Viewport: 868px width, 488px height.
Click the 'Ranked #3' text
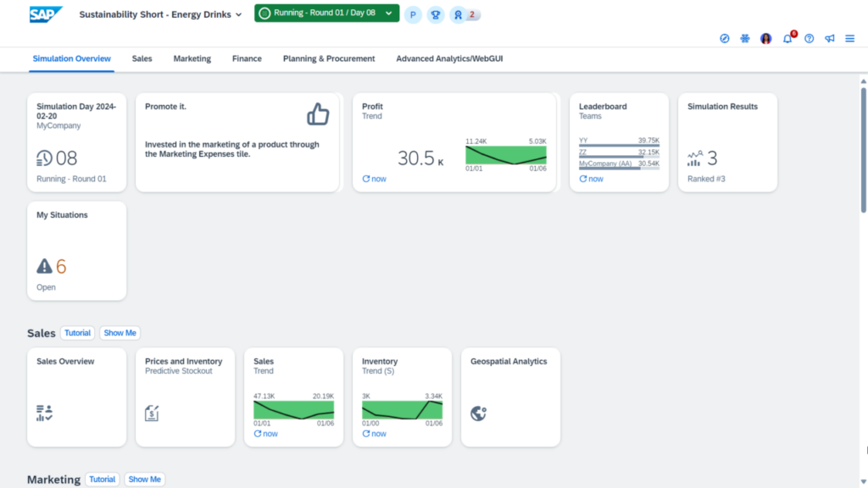706,179
